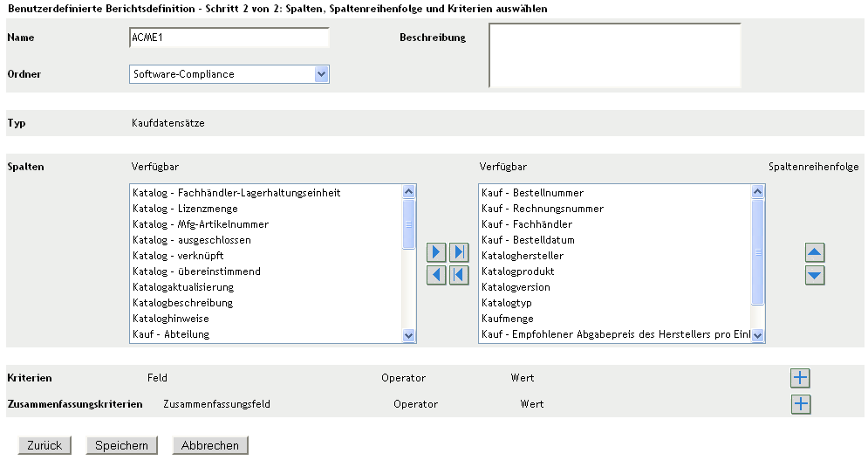The height and width of the screenshot is (467, 868).
Task: Move selected column down in order
Action: click(815, 275)
